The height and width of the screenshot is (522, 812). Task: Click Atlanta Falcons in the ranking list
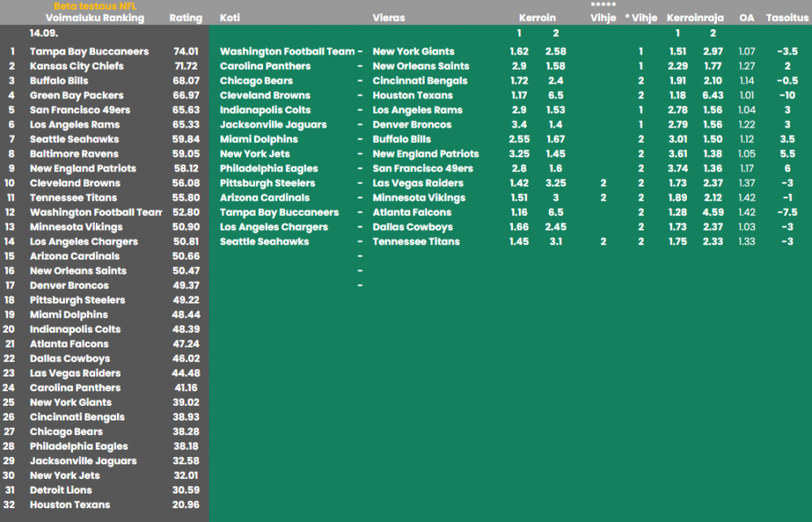pos(69,344)
